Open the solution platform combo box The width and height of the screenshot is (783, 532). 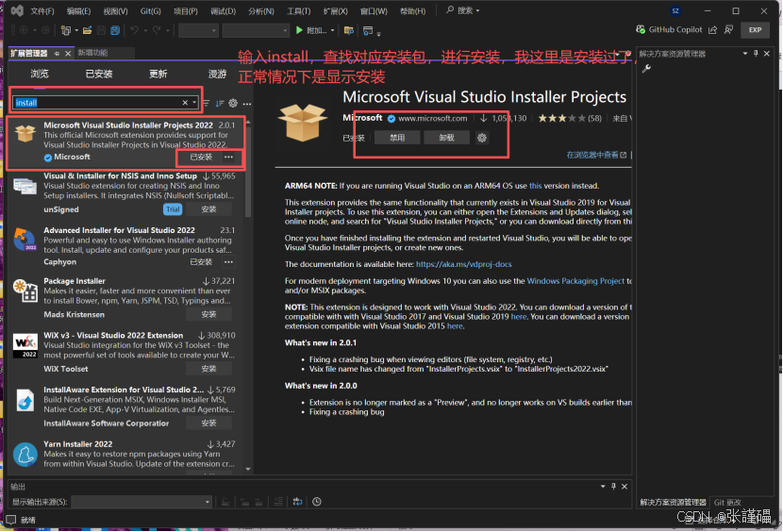click(x=255, y=30)
